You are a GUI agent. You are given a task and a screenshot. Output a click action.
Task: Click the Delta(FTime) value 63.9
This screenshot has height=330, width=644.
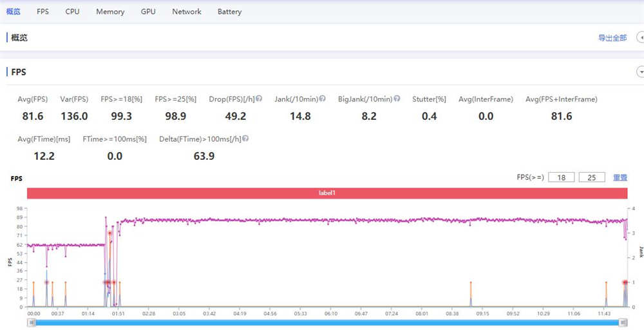coord(204,156)
